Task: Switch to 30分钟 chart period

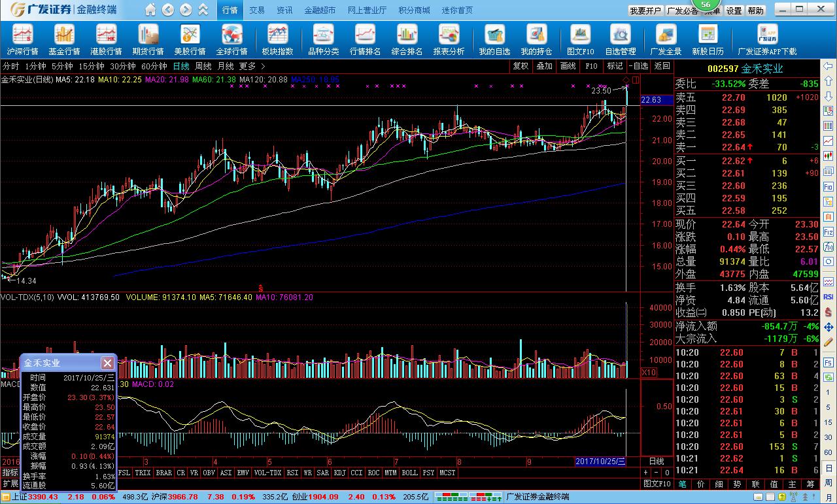Action: click(x=123, y=66)
